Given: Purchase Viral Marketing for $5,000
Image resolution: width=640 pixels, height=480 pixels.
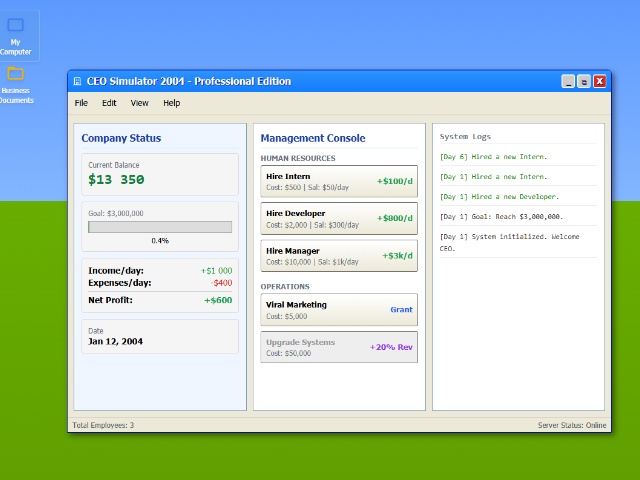Looking at the screenshot, I should [339, 309].
